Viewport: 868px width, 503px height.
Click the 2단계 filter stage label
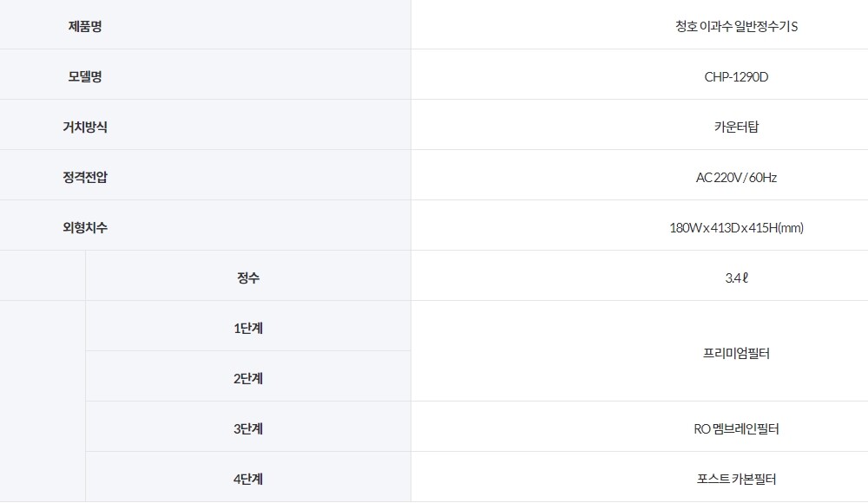[248, 379]
